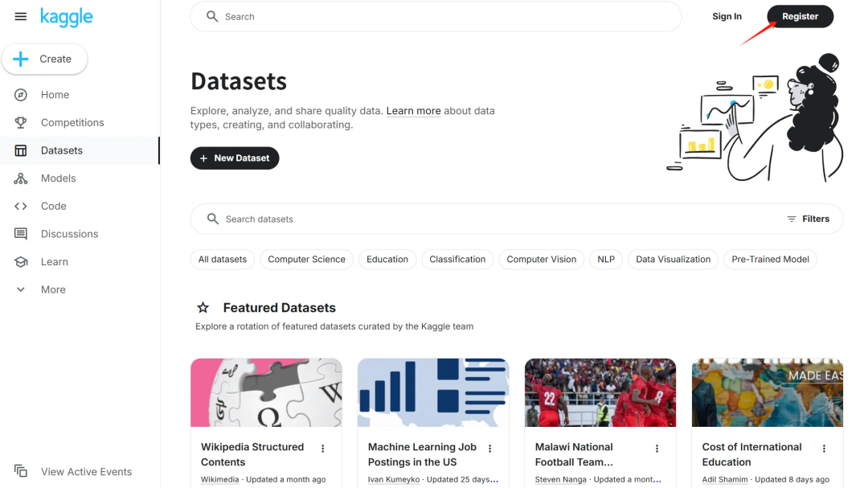
Task: Click the star icon beside Featured Datasets
Action: click(203, 307)
